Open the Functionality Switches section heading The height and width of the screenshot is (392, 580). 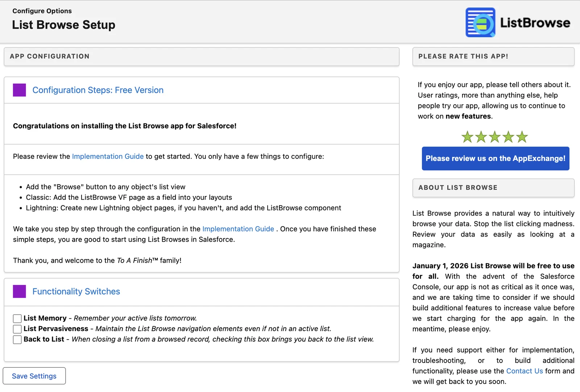tap(76, 291)
